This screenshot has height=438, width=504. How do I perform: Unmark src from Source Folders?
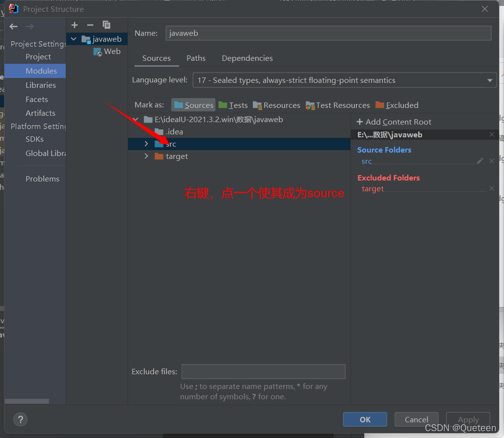[491, 161]
